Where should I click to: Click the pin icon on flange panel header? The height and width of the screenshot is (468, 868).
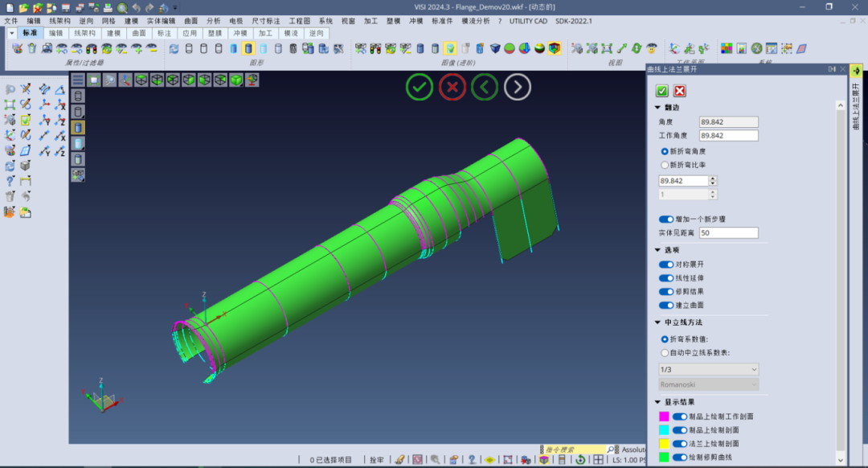pyautogui.click(x=832, y=69)
